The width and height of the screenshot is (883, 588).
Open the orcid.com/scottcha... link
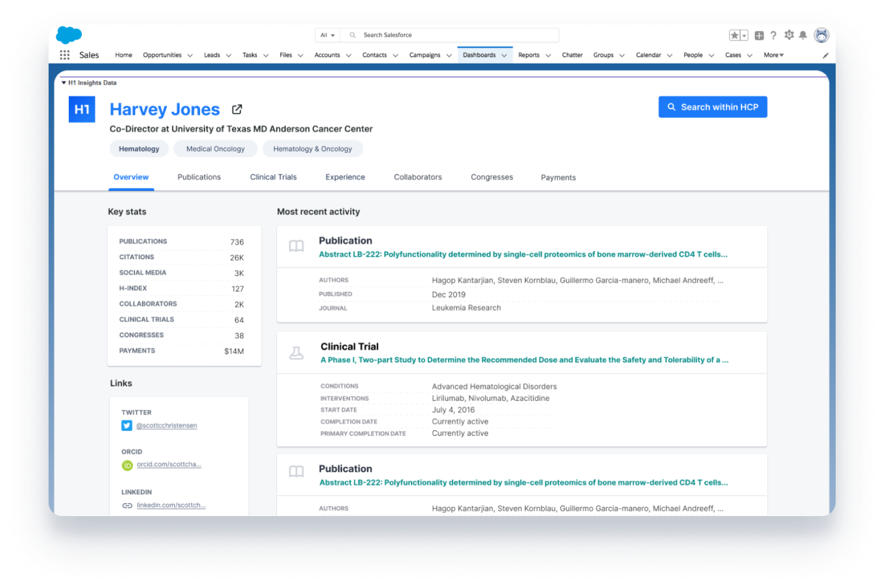coord(169,464)
